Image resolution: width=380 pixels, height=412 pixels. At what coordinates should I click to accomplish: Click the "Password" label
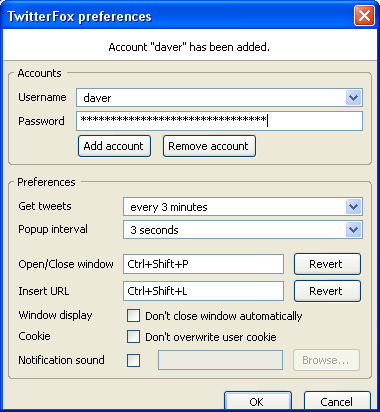(41, 121)
